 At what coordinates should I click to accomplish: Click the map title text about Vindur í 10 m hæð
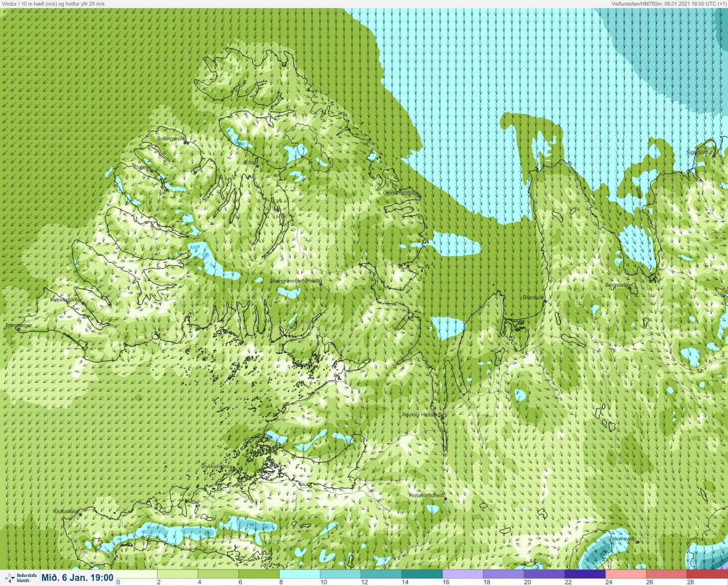coord(53,3)
